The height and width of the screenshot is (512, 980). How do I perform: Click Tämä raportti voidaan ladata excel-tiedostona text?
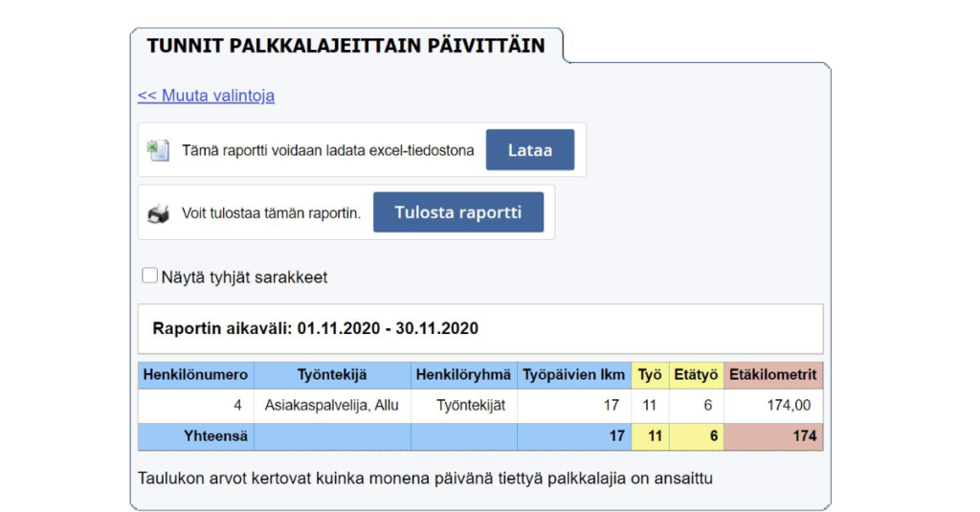click(x=328, y=150)
